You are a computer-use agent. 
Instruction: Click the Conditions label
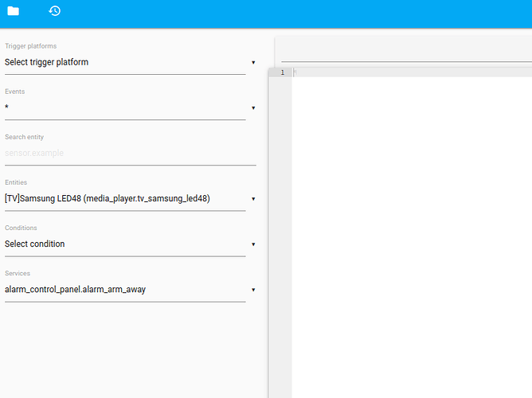[21, 228]
